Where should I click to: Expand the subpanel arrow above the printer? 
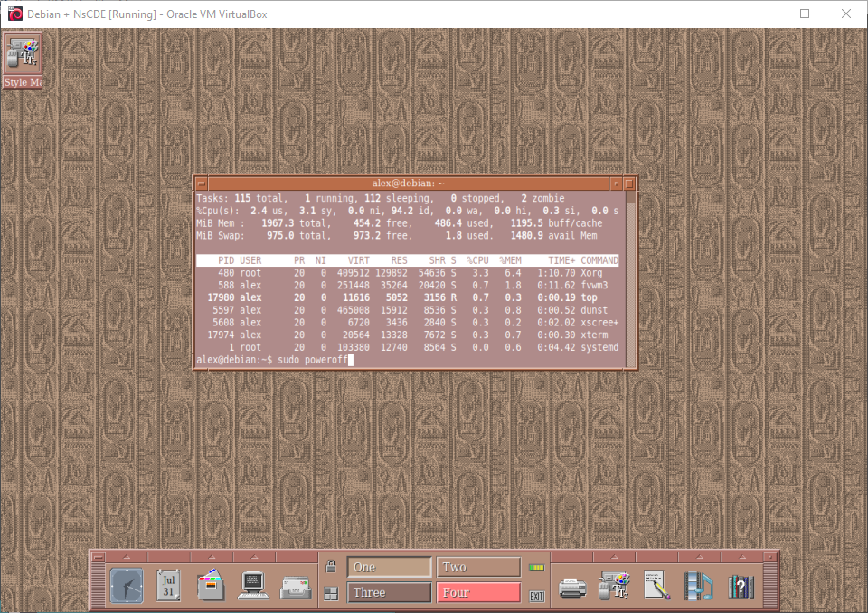tap(572, 558)
